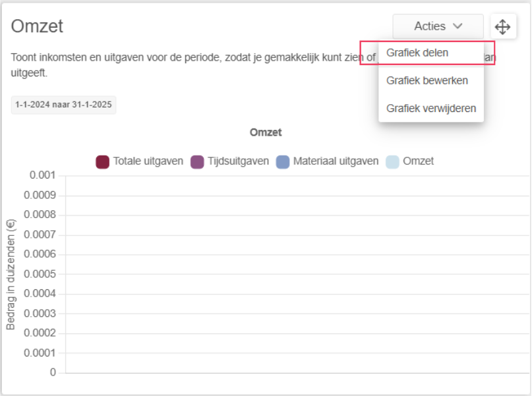
Task: Click the bold Omzet chart title
Action: click(266, 132)
